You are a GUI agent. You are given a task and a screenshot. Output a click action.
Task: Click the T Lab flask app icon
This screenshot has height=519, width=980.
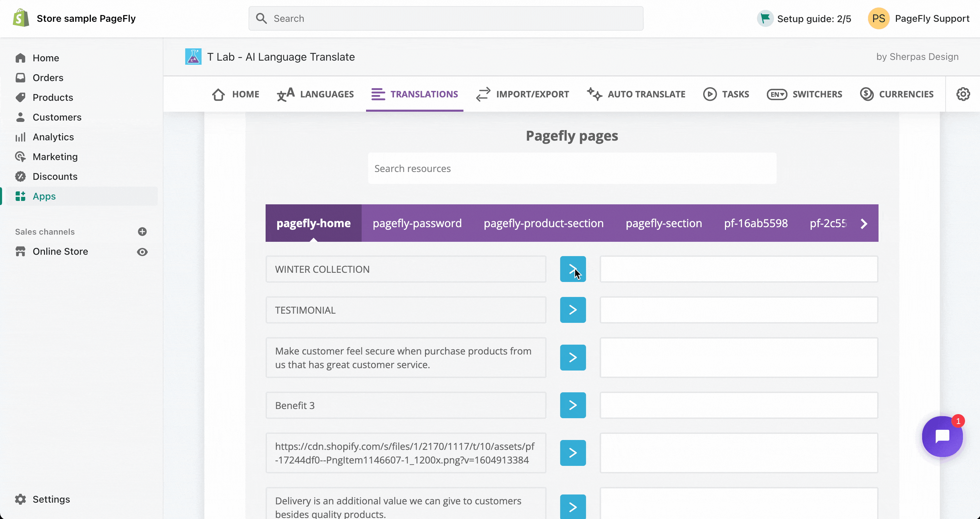tap(193, 57)
